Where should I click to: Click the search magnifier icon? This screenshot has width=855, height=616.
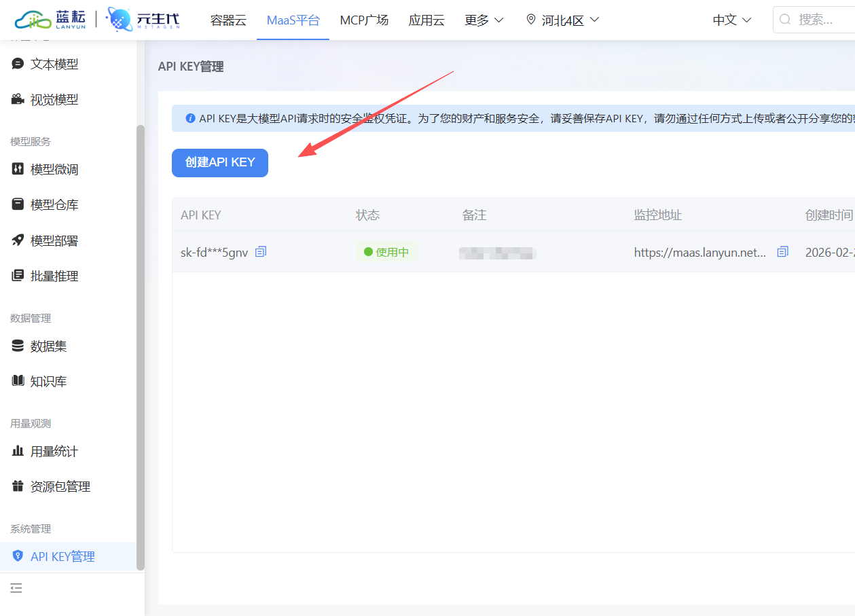(x=785, y=20)
